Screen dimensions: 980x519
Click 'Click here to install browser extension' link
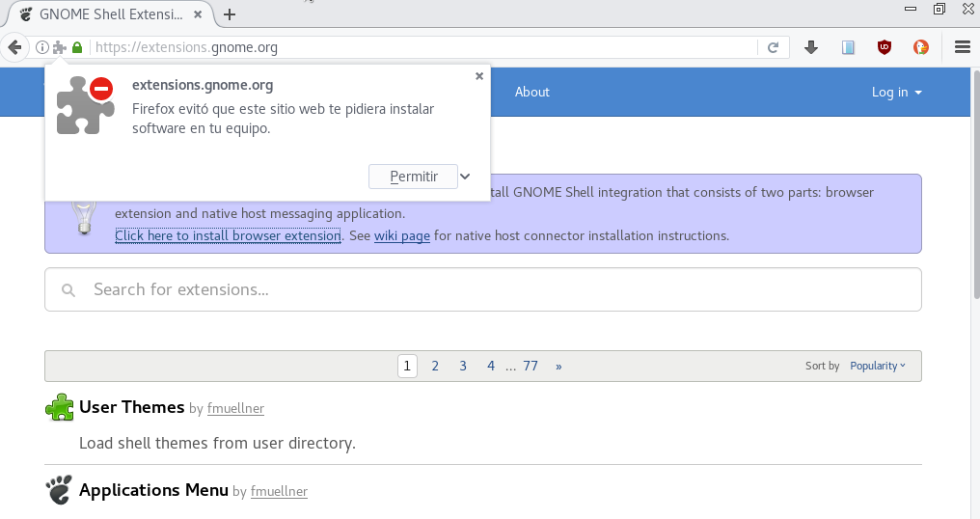click(x=229, y=235)
